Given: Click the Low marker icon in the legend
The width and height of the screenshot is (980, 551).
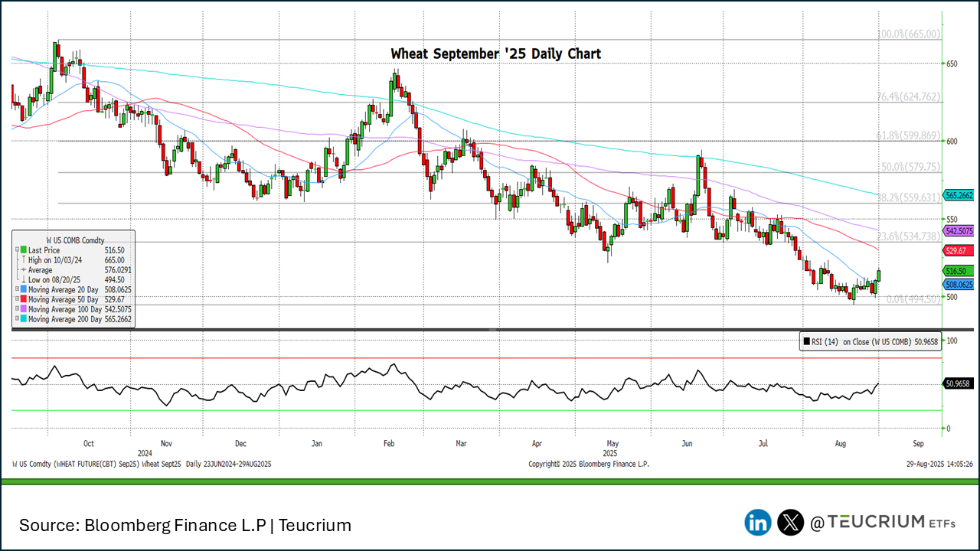Looking at the screenshot, I should [x=24, y=279].
